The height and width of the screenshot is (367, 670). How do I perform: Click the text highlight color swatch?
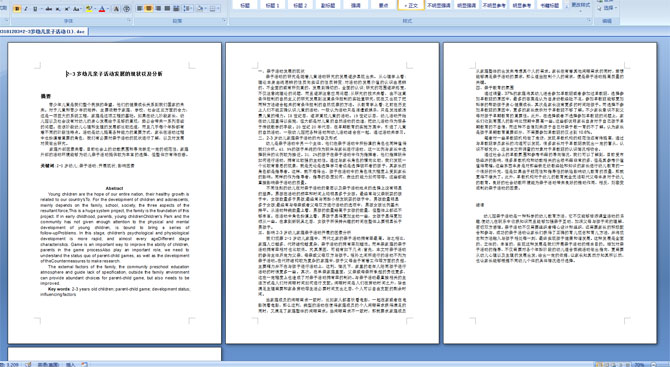click(x=89, y=9)
